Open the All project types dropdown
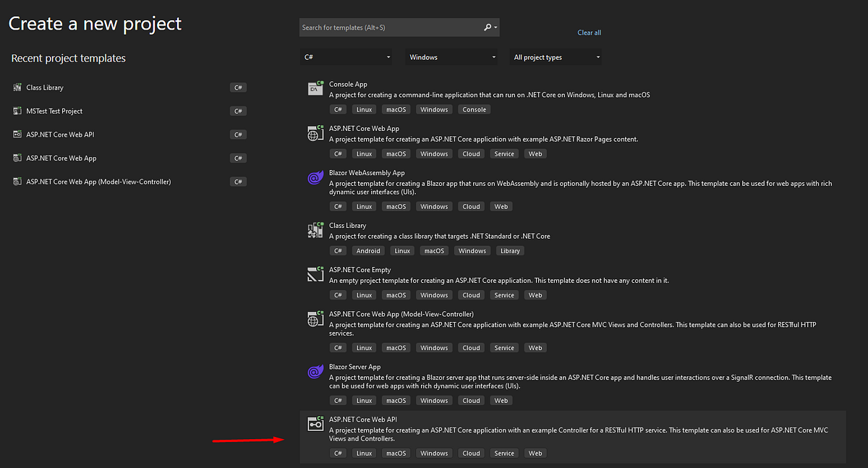 click(556, 57)
